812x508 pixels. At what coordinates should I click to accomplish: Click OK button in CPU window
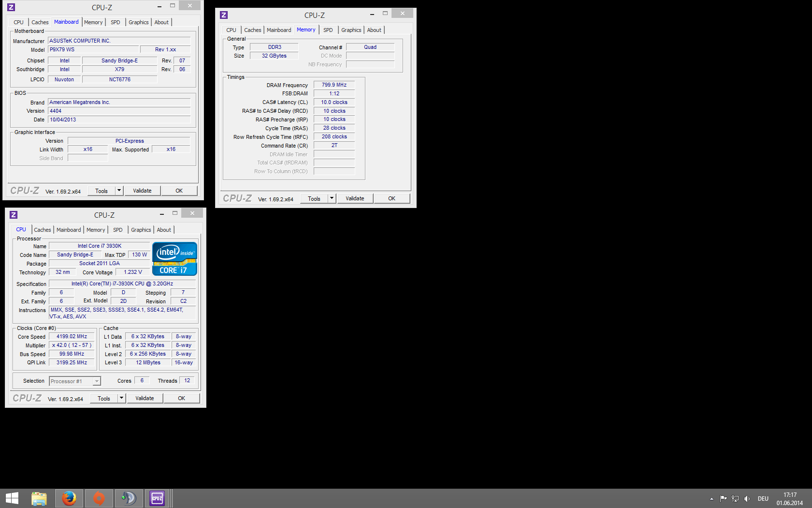pyautogui.click(x=182, y=398)
